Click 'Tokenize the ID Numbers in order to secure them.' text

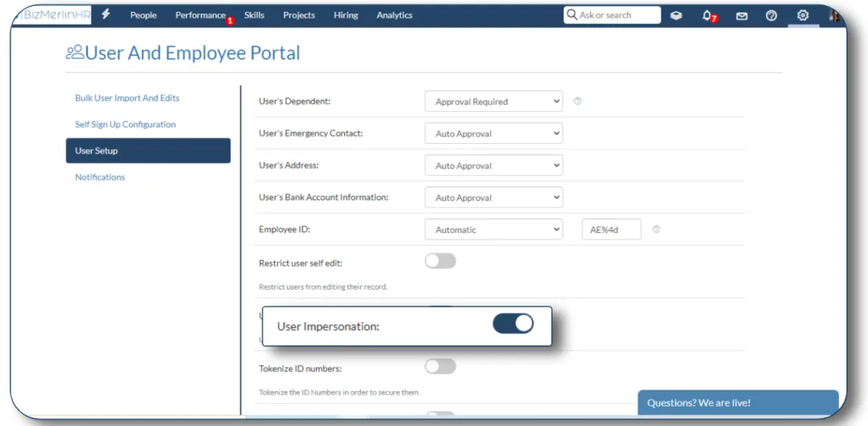(x=340, y=392)
